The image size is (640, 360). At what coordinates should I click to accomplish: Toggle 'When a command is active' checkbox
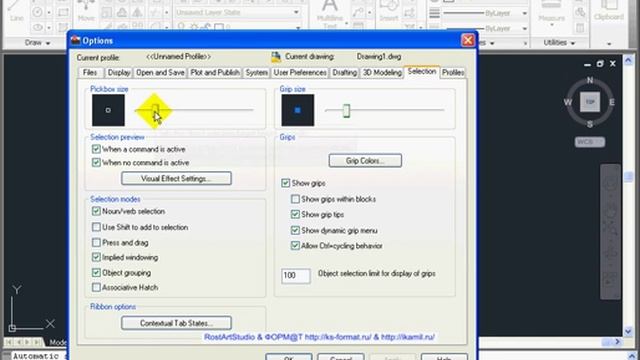96,149
